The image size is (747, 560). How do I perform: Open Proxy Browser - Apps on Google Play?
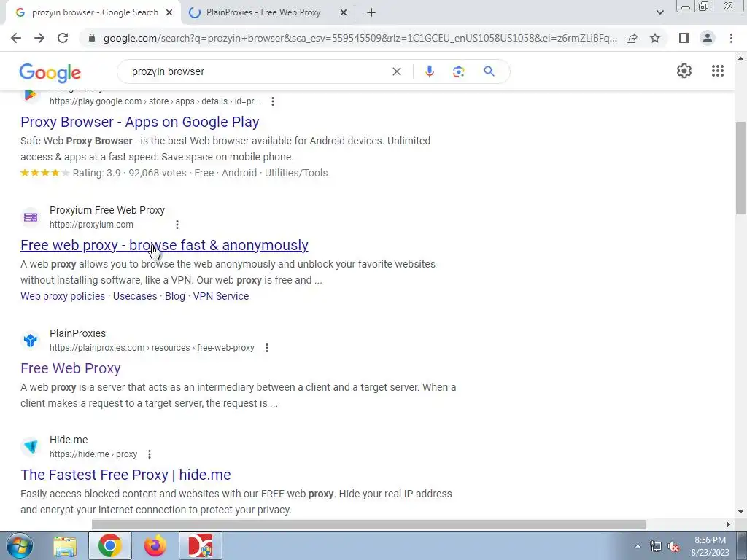[x=139, y=122]
